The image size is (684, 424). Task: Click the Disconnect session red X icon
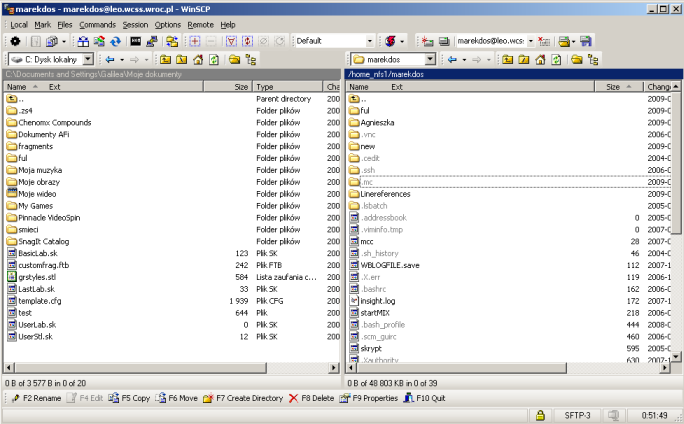[x=544, y=41]
